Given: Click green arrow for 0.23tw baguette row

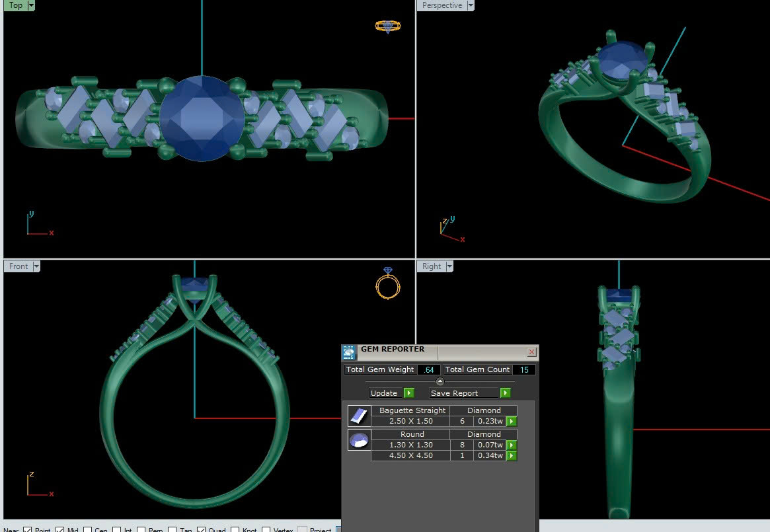Looking at the screenshot, I should tap(511, 422).
